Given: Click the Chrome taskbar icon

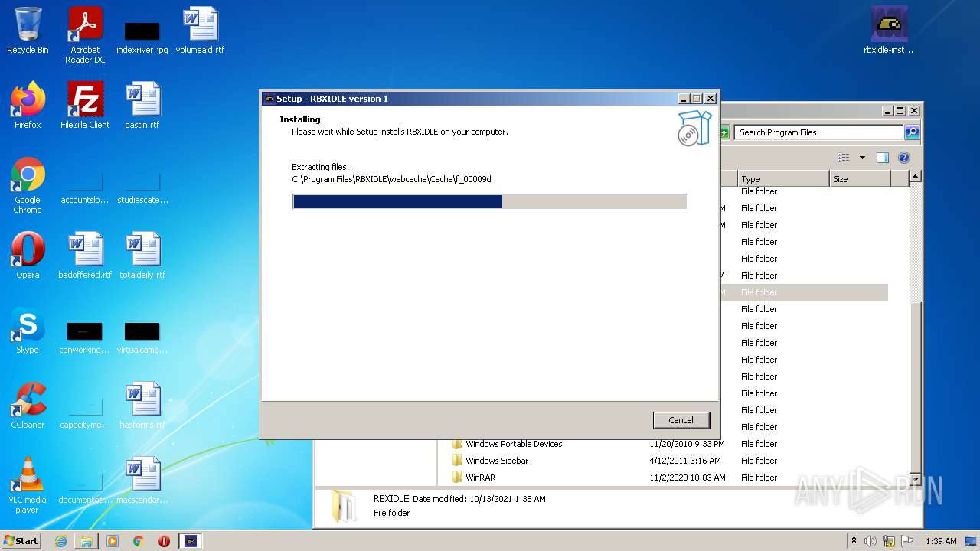Looking at the screenshot, I should click(x=139, y=541).
